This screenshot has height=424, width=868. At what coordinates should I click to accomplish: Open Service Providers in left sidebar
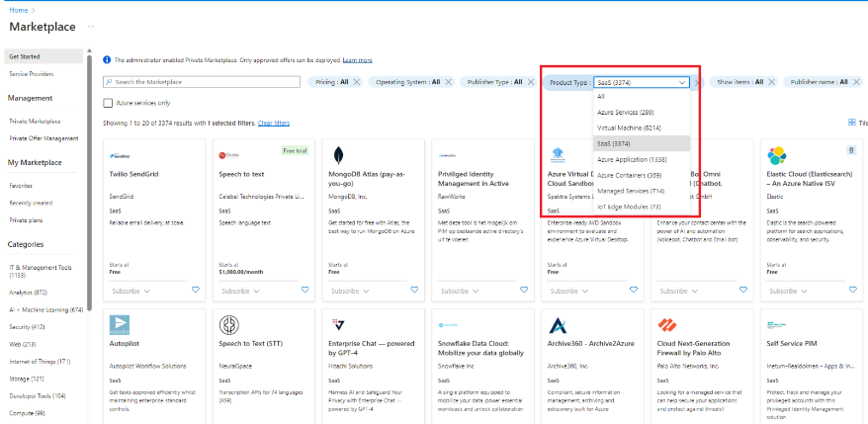[32, 74]
